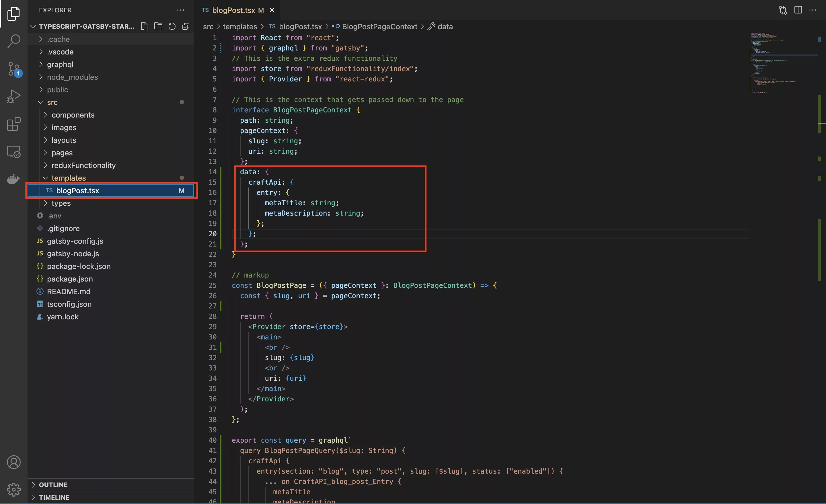Open Explorer views and more actions menu

(x=181, y=10)
